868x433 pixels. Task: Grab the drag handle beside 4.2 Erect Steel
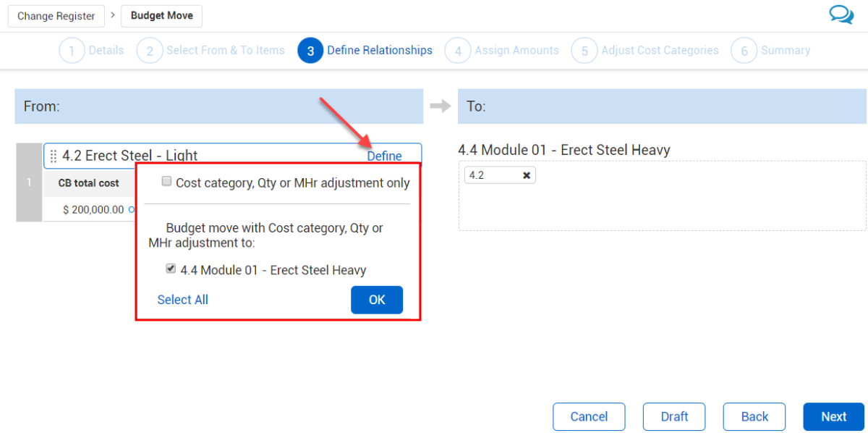[54, 156]
